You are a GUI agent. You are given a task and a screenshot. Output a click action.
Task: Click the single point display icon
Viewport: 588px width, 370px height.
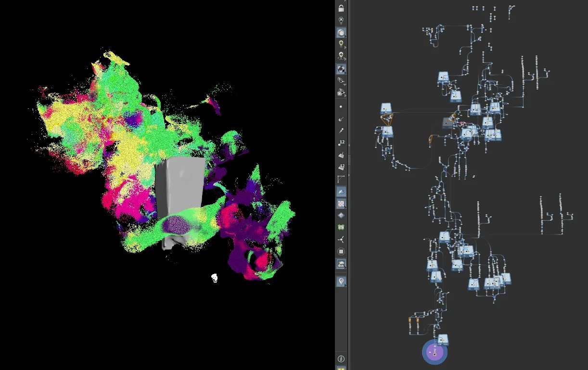click(x=341, y=106)
